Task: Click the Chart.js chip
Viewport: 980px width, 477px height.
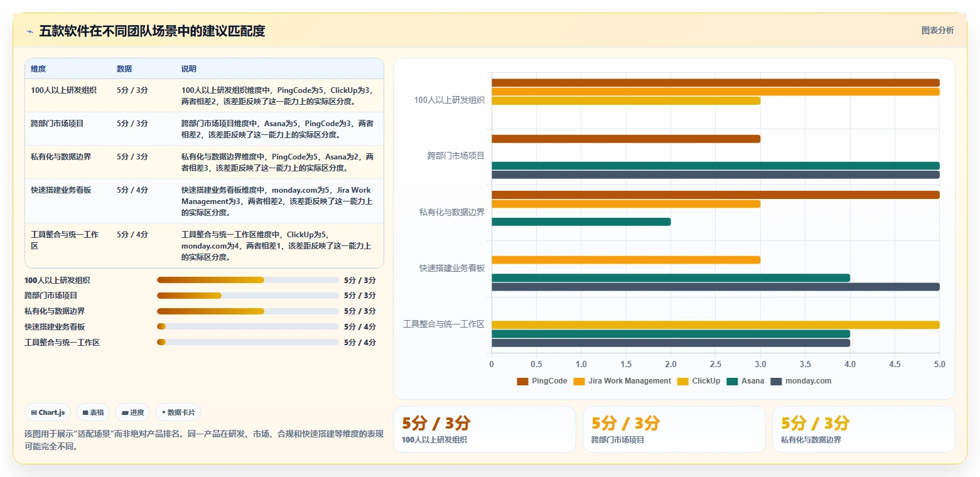Action: [48, 412]
